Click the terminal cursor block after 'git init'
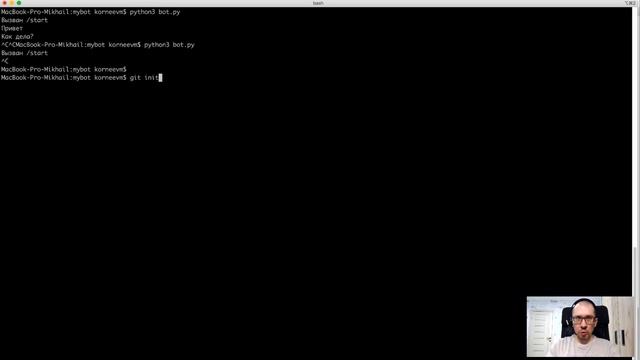Image resolution: width=640 pixels, height=360 pixels. [x=160, y=78]
